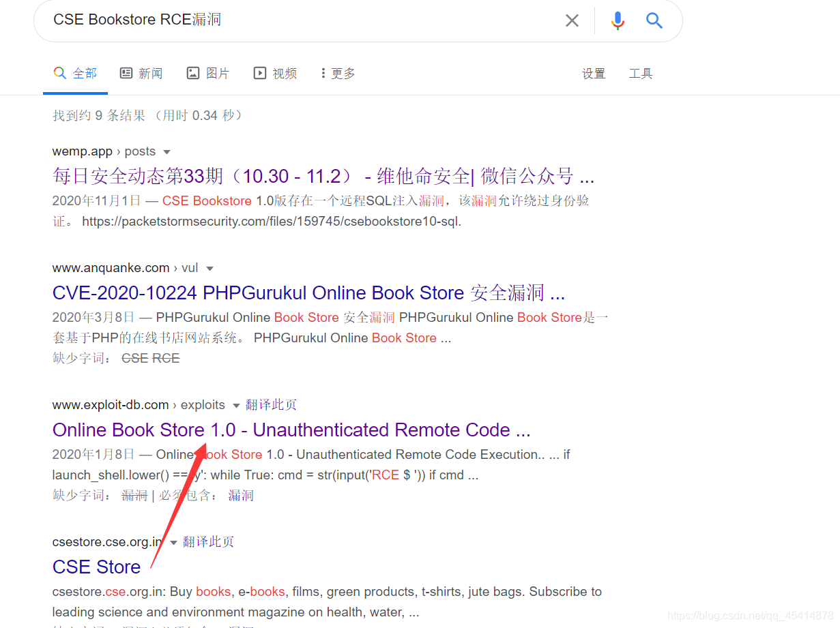840x628 pixels.
Task: Click 翻译此页 for csestore result
Action: (x=208, y=542)
